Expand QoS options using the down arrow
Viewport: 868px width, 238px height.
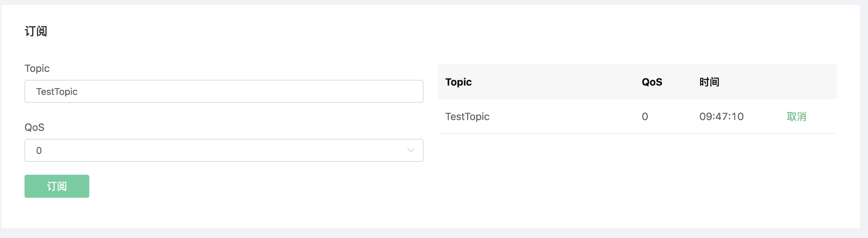(x=411, y=150)
